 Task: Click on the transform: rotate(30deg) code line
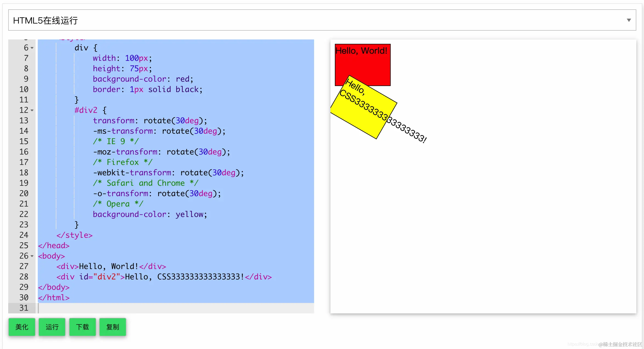pyautogui.click(x=150, y=121)
